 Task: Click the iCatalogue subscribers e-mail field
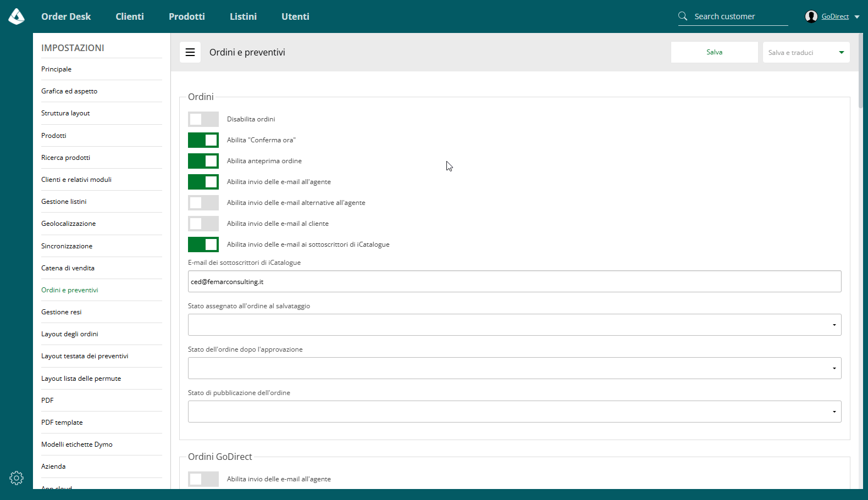coord(515,281)
